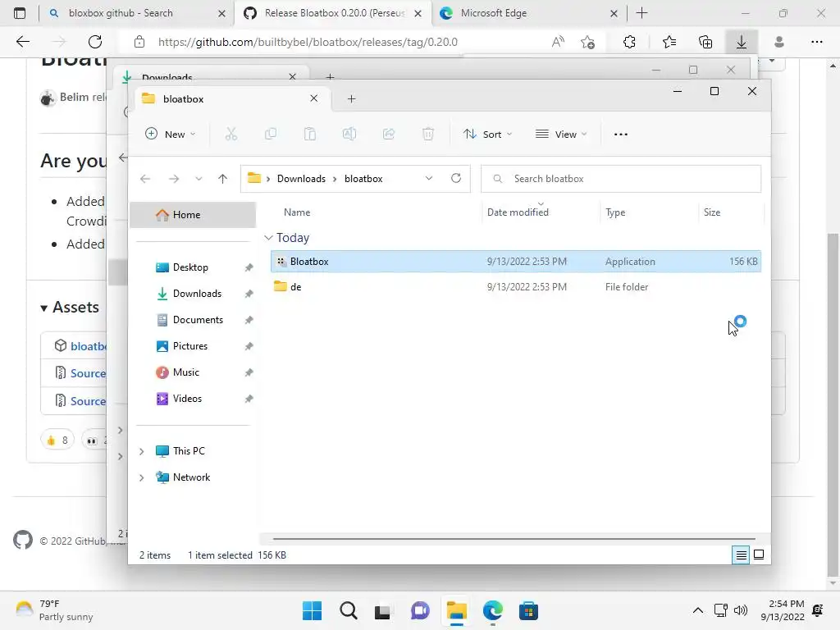Open recent locations dropdown arrow
The height and width of the screenshot is (630, 840).
point(199,179)
